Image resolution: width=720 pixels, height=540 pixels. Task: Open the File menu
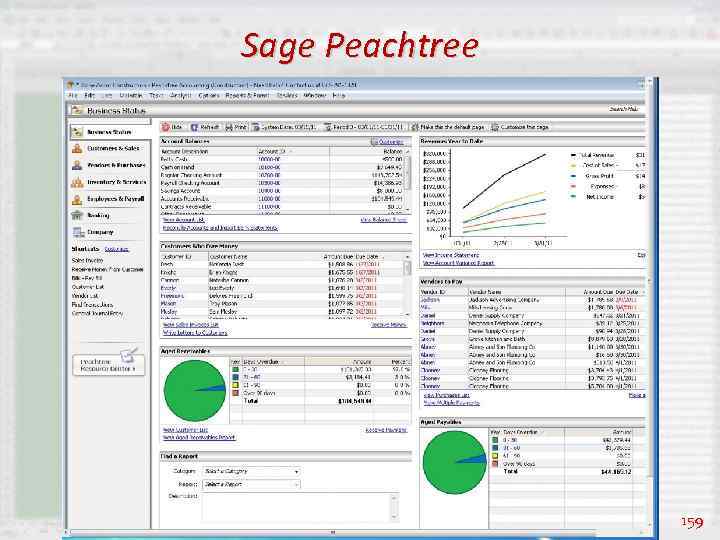click(73, 96)
